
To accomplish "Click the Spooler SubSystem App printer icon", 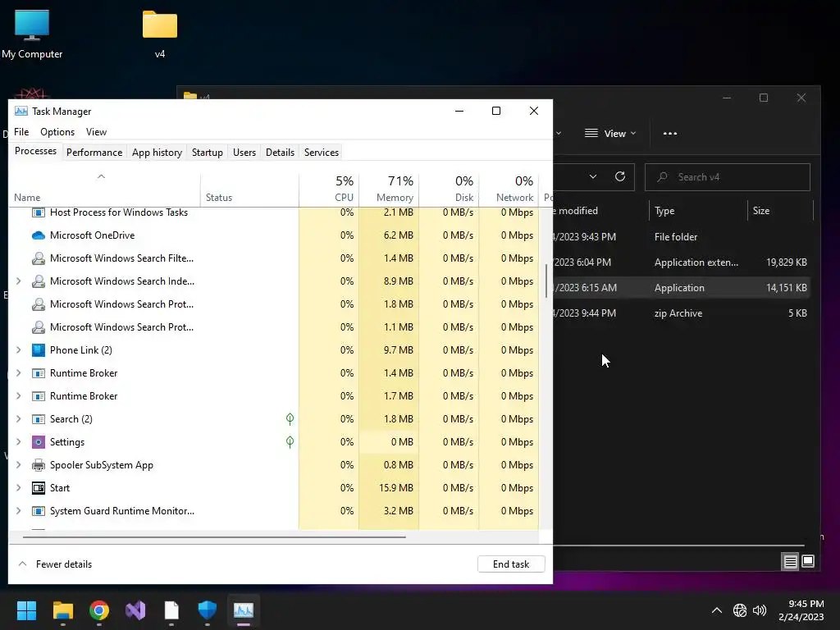I will coord(38,465).
